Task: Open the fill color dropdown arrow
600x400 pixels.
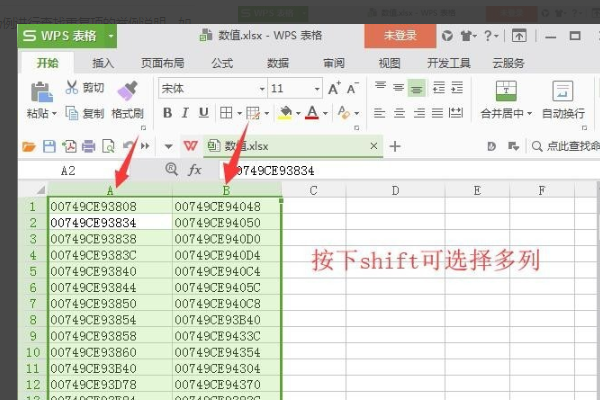Action: pyautogui.click(x=298, y=113)
